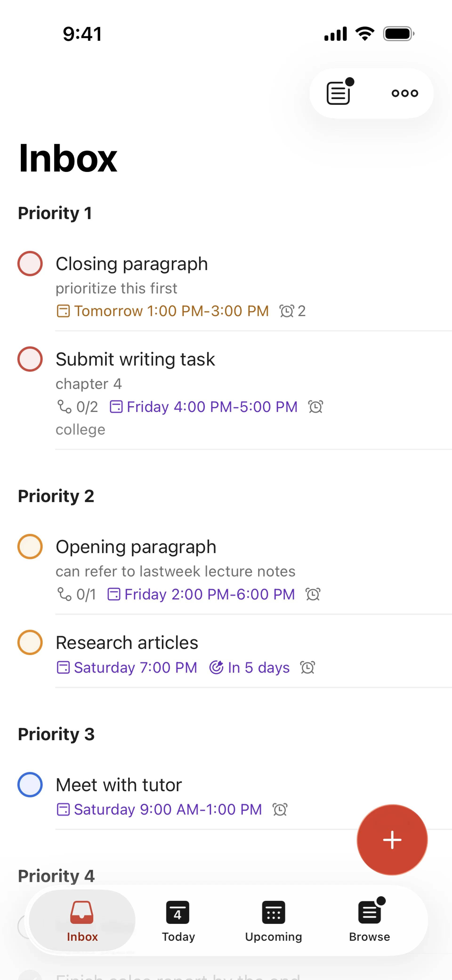Collapse the Priority 3 section header
The width and height of the screenshot is (452, 980).
(56, 734)
